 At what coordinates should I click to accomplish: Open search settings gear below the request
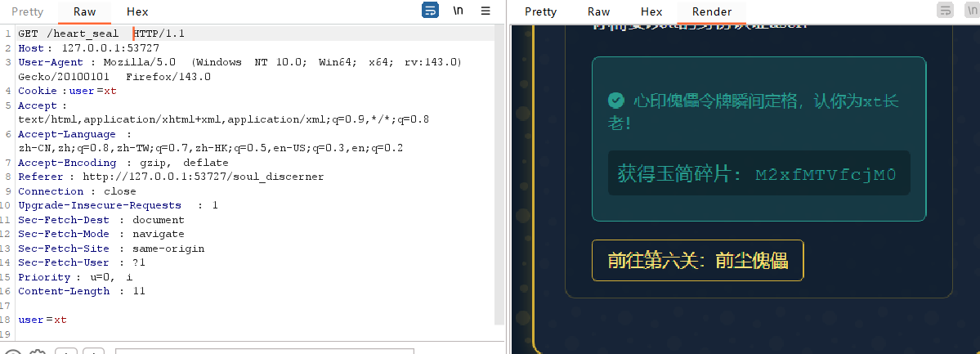[x=37, y=352]
